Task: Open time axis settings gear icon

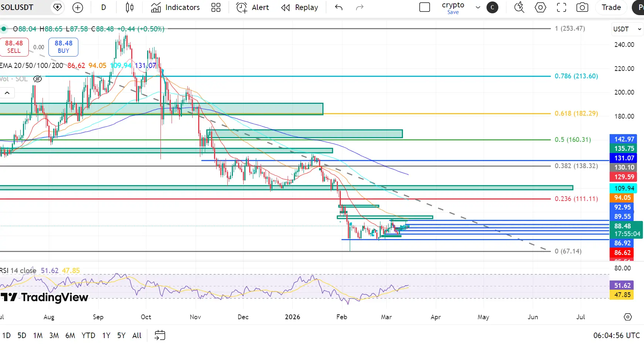Action: [628, 317]
